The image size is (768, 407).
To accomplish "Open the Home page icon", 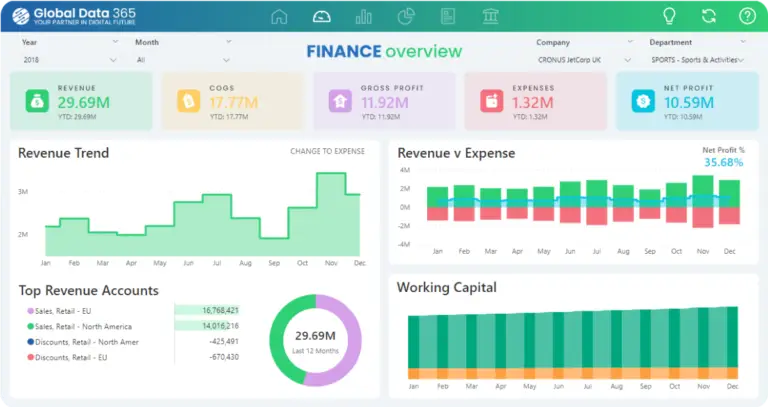I will pos(279,16).
